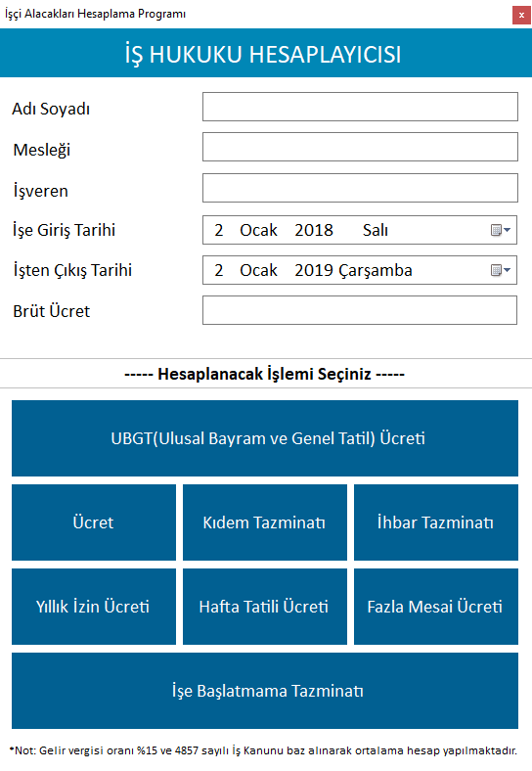Click Hafta Tatili Ücreti button
Screen dimensions: 532x771
point(265,607)
